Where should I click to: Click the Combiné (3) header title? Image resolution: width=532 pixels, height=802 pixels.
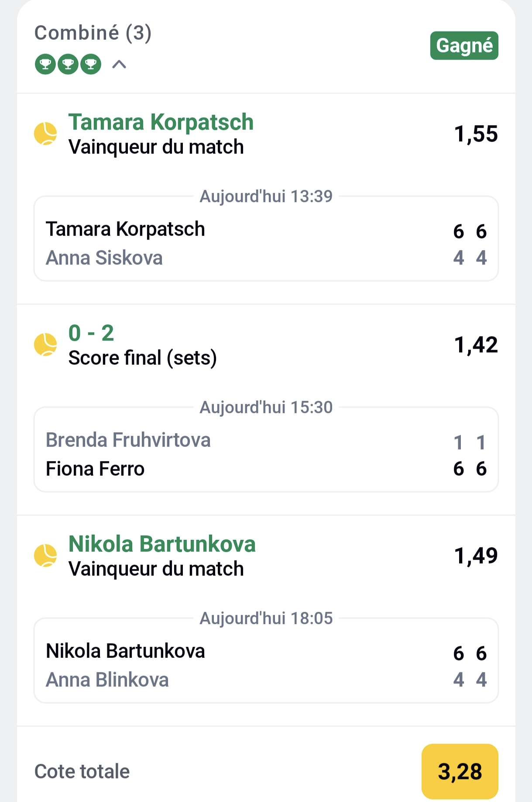[93, 33]
